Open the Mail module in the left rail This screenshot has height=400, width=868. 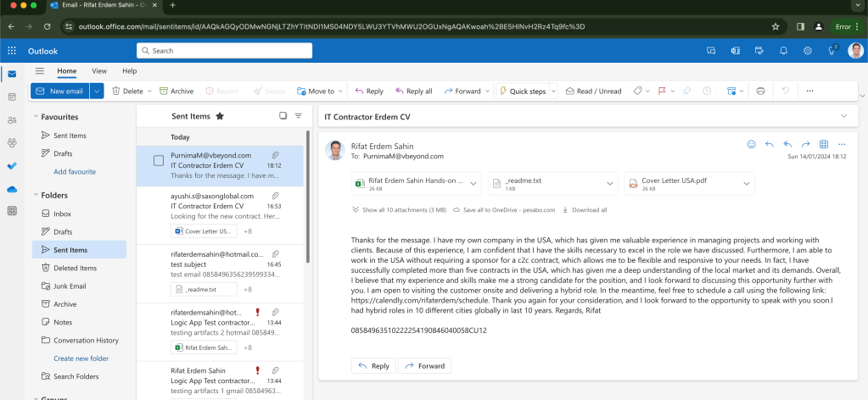pos(12,74)
